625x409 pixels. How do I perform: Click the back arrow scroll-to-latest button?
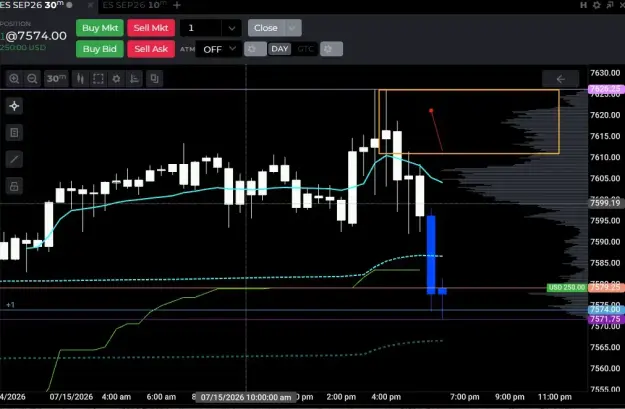[560, 79]
